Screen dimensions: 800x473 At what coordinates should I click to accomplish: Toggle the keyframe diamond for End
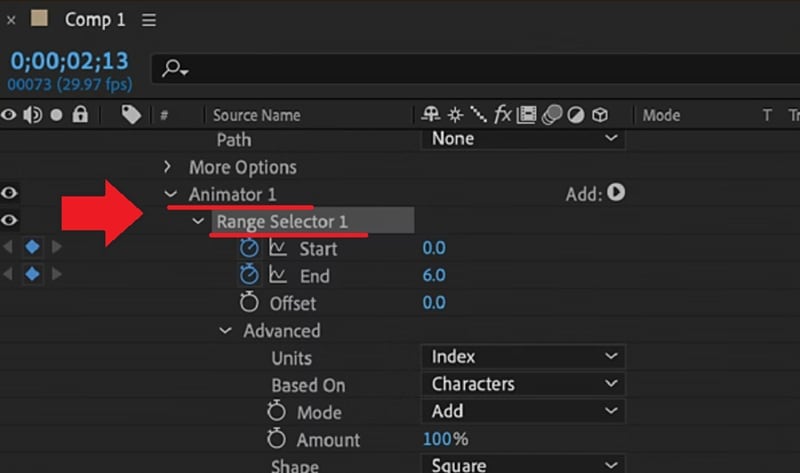point(33,274)
